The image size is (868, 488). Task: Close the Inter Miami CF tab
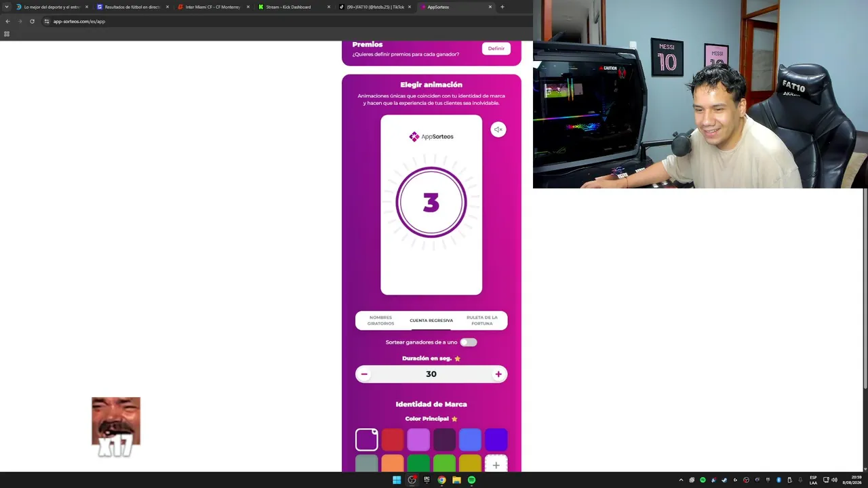point(248,7)
